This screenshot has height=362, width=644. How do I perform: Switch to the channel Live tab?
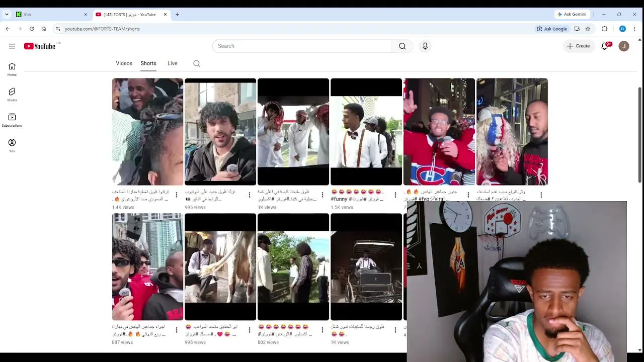(173, 63)
